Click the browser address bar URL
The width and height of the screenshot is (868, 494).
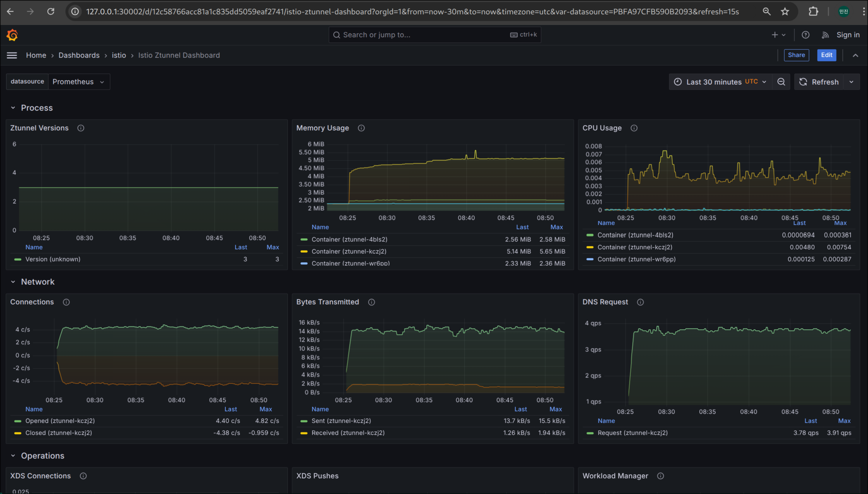412,12
